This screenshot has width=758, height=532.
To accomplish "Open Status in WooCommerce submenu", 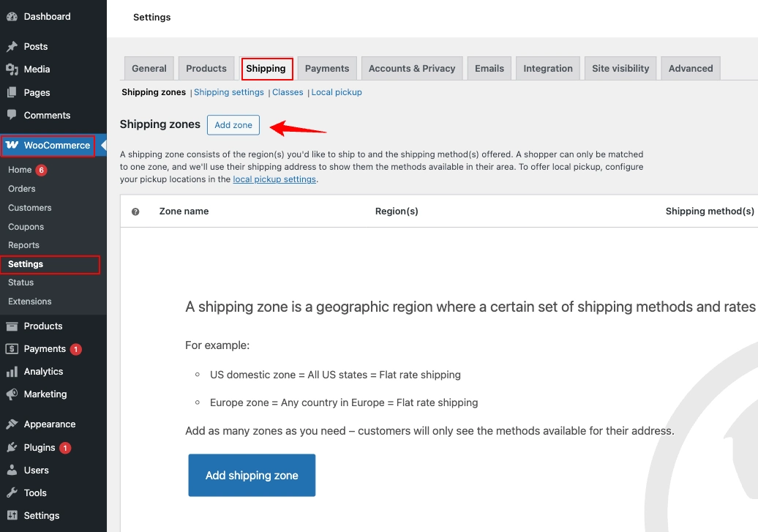I will 20,282.
